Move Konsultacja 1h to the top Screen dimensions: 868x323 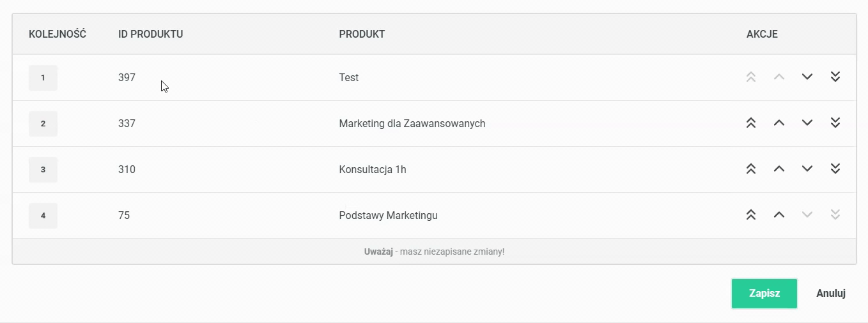[x=751, y=169]
